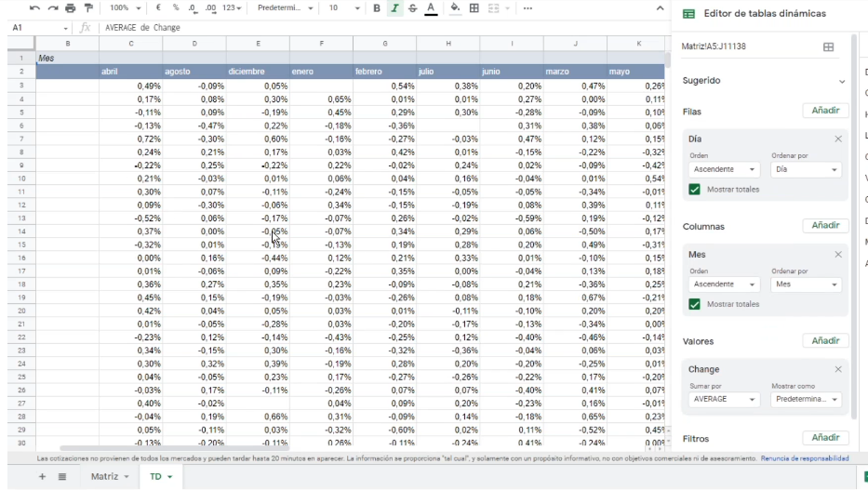The height and width of the screenshot is (490, 868).
Task: Click the diciembre column header cell
Action: 258,72
